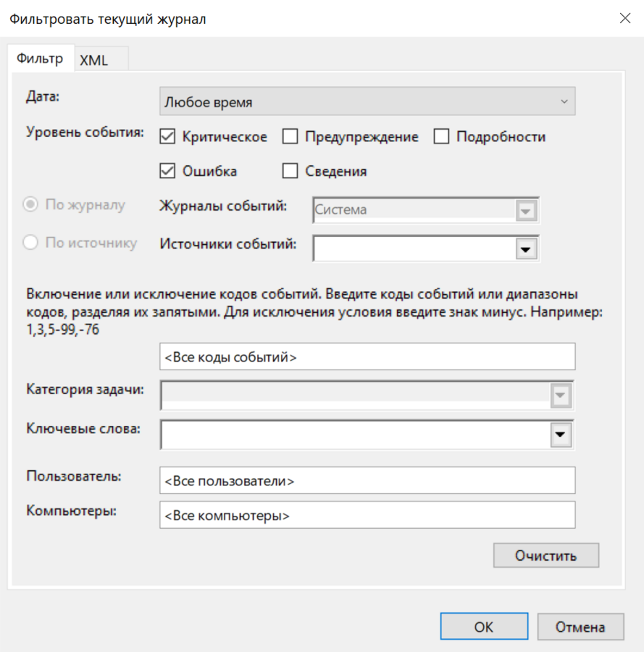Uncheck the Ошибка checkbox
The image size is (644, 652).
pyautogui.click(x=167, y=172)
